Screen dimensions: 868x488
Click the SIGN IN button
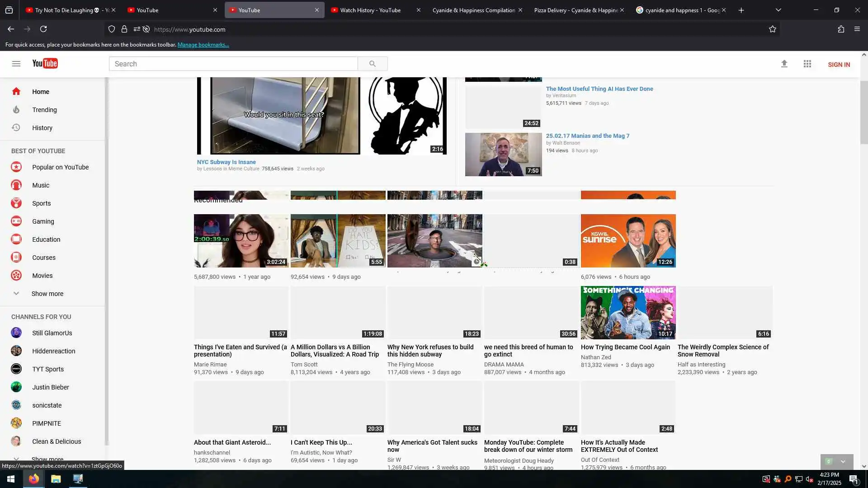839,65
